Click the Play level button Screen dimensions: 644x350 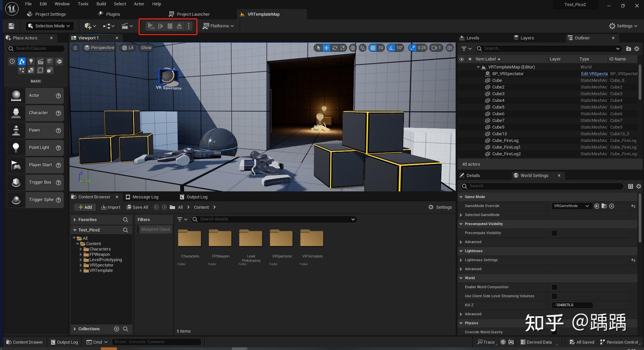[151, 26]
